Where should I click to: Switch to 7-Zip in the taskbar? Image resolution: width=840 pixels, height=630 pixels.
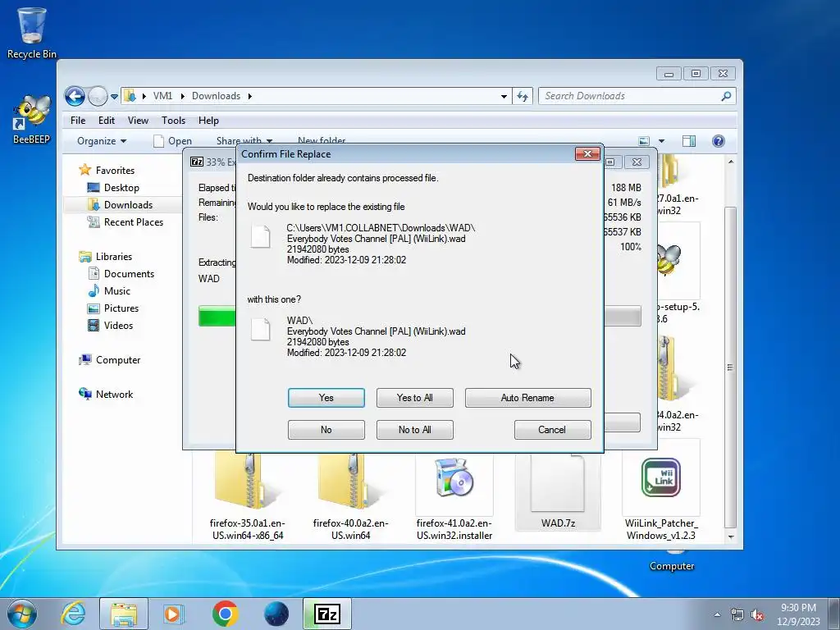[x=327, y=614]
